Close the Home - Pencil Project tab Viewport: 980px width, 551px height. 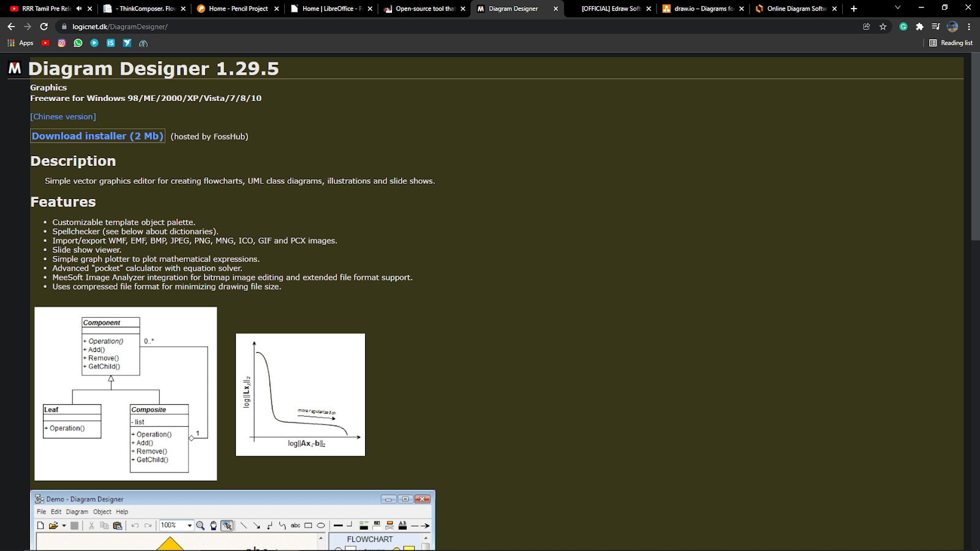click(x=277, y=9)
